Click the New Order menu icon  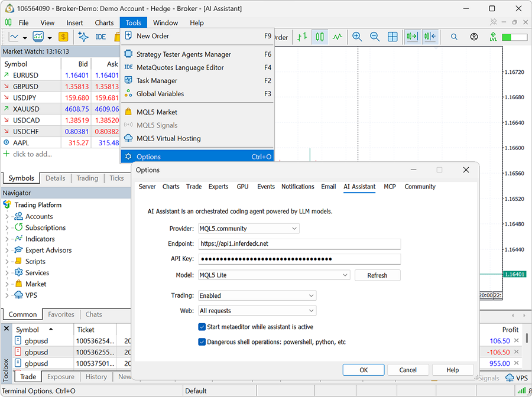[x=128, y=35]
